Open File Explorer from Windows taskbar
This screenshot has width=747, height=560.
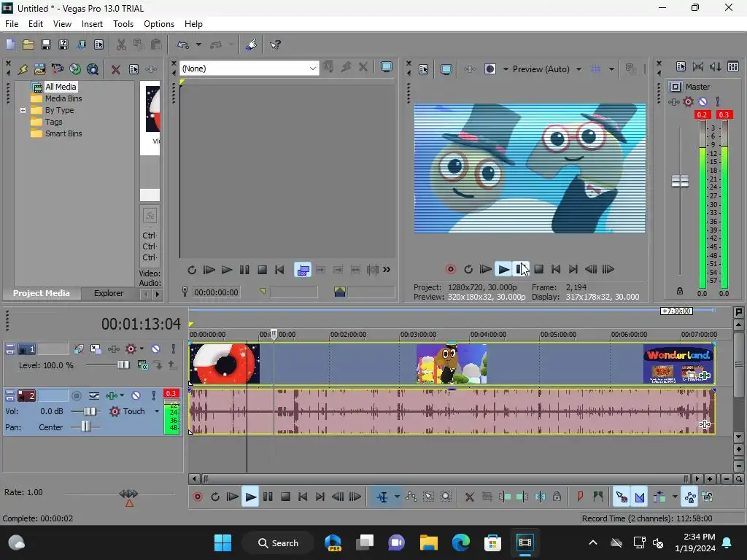[428, 542]
